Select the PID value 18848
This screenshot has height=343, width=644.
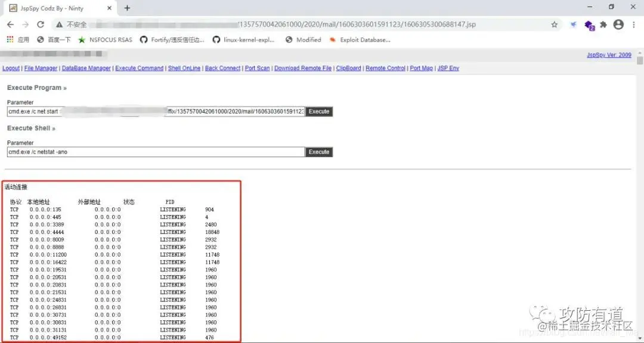coord(212,232)
